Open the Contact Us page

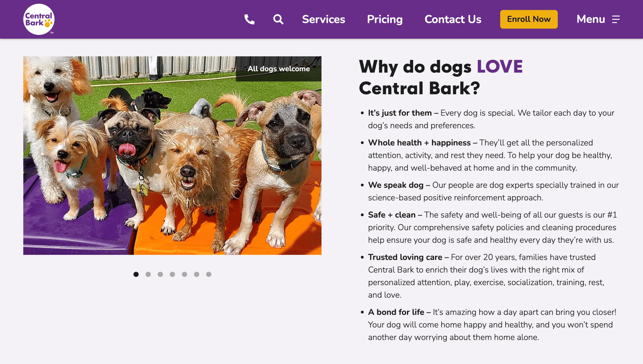click(453, 19)
